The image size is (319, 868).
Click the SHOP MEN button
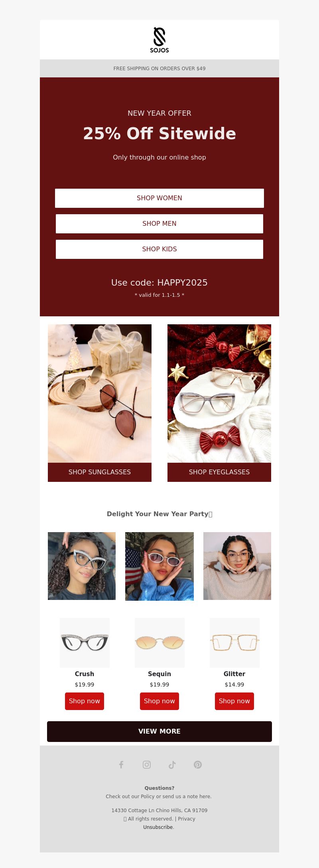click(x=159, y=224)
